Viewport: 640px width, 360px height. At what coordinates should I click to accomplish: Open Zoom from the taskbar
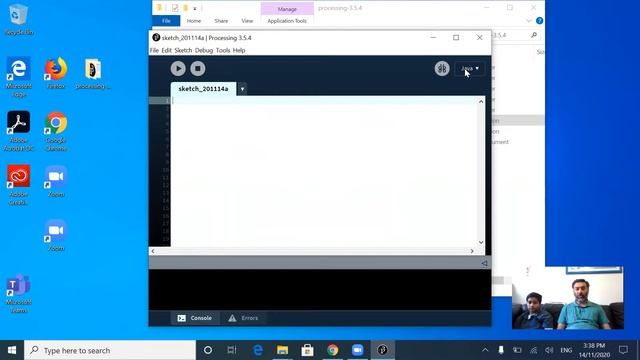[357, 350]
